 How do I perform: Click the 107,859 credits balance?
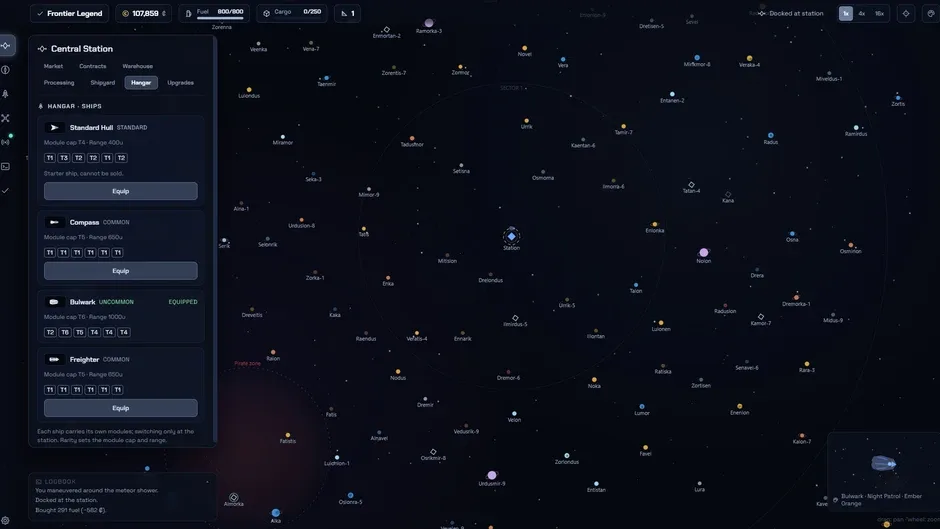coord(146,13)
